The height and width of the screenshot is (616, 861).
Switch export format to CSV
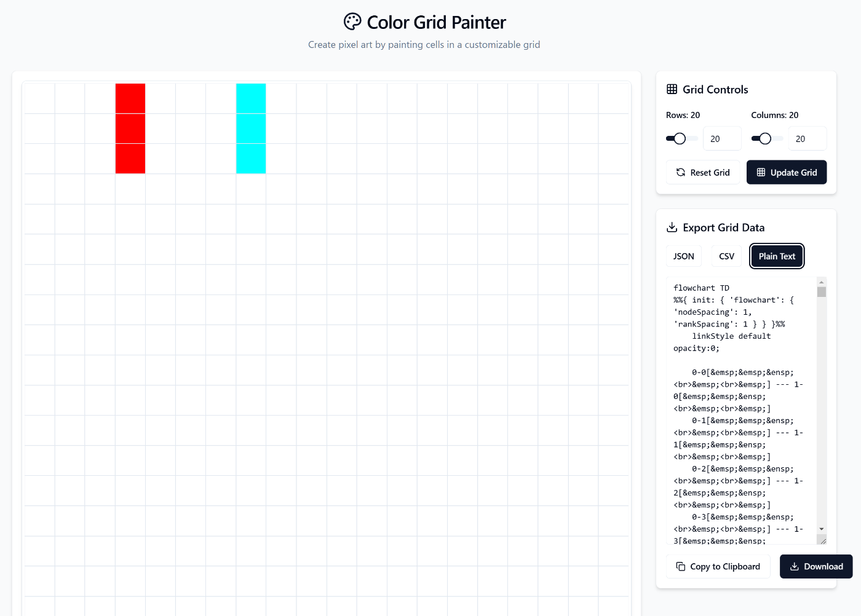pos(726,256)
